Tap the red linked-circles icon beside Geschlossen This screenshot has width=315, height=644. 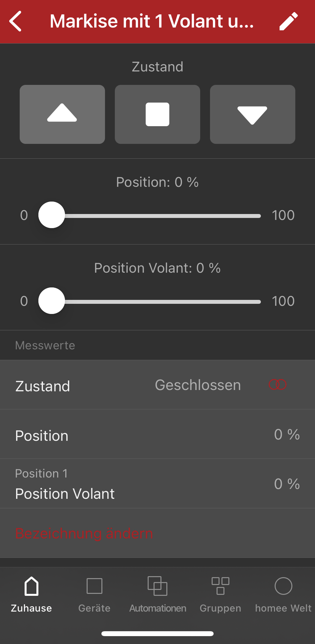point(278,384)
